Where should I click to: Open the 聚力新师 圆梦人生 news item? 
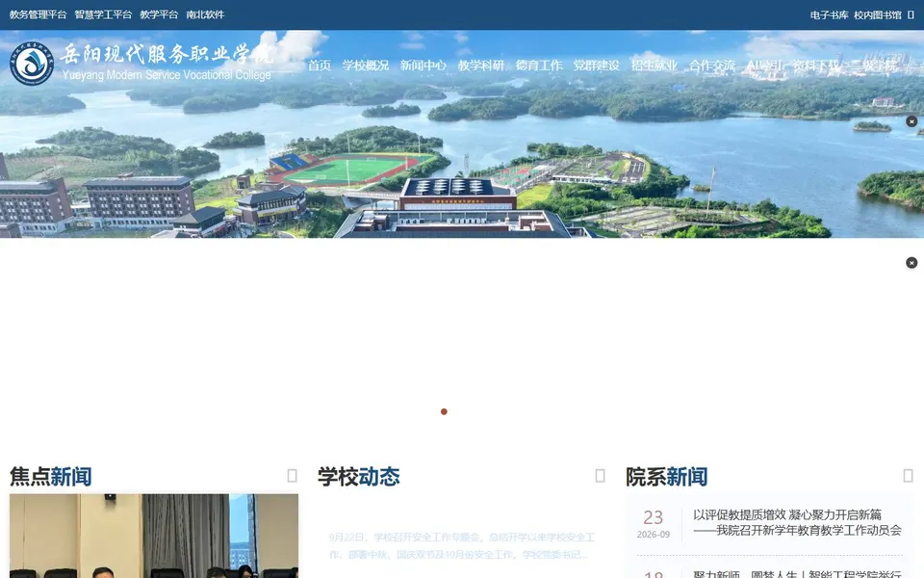[797, 574]
